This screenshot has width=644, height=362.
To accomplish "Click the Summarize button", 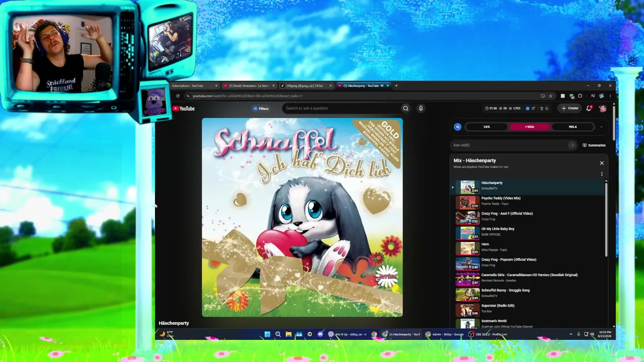I will coord(594,145).
